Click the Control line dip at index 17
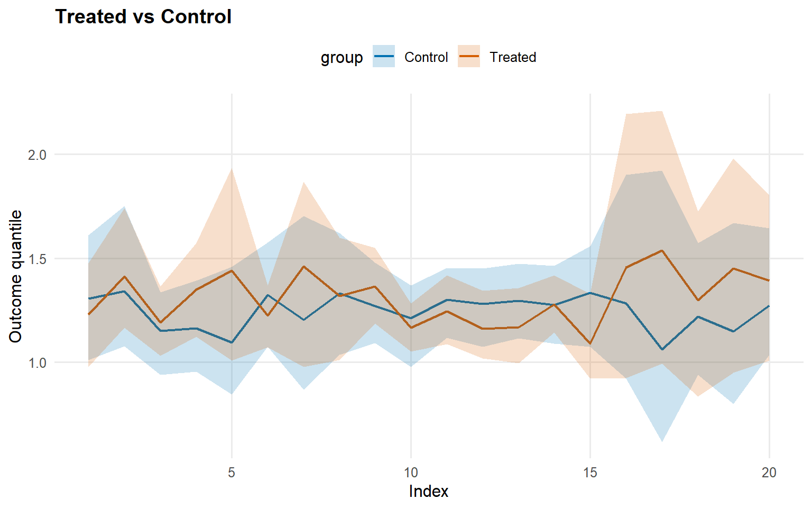812x508 pixels. click(x=662, y=350)
